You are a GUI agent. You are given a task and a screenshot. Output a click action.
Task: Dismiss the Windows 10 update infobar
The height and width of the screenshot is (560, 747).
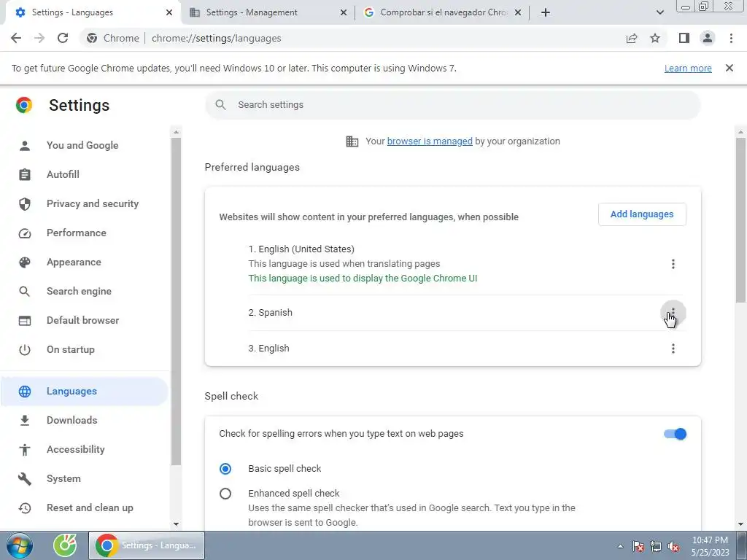click(x=729, y=68)
